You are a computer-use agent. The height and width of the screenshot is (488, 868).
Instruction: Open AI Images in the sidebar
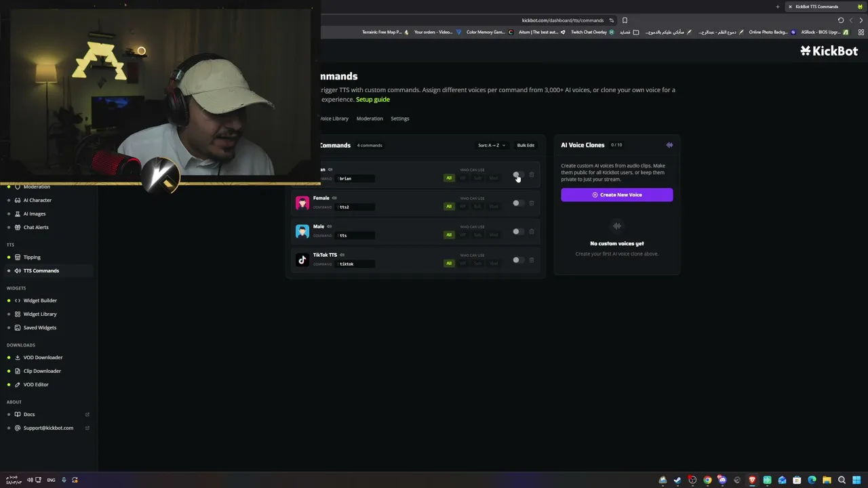tap(35, 213)
